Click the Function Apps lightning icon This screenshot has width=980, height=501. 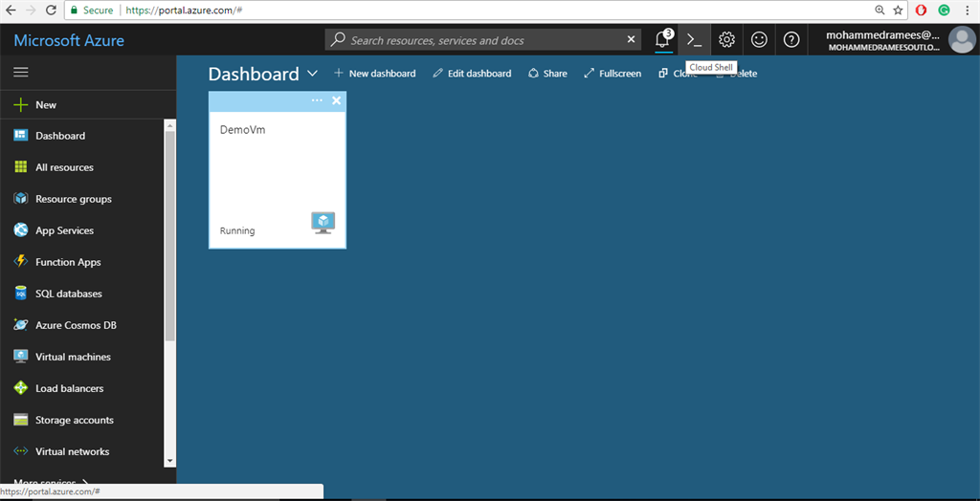[21, 262]
